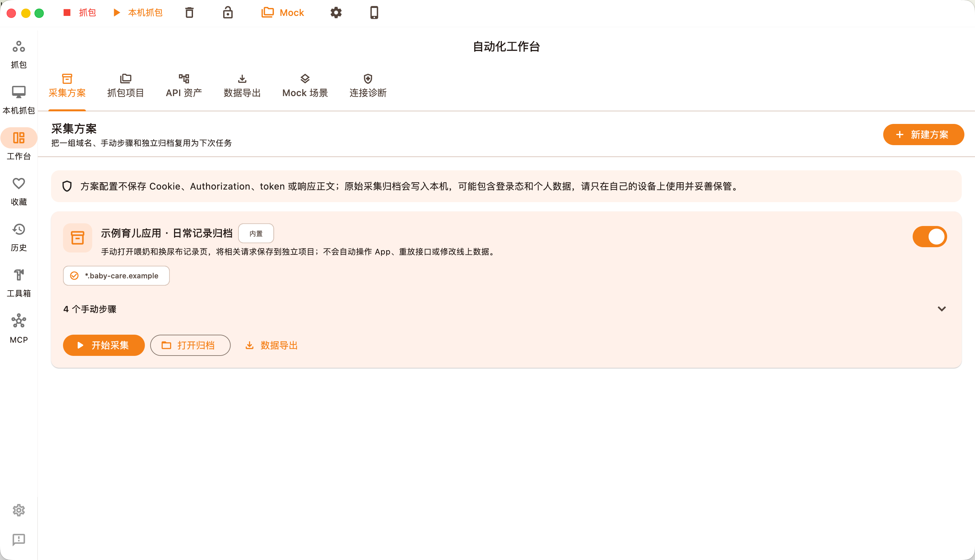Screen dimensions: 975x560
Task: Click the feedback icon at sidebar bottom
Action: [19, 539]
